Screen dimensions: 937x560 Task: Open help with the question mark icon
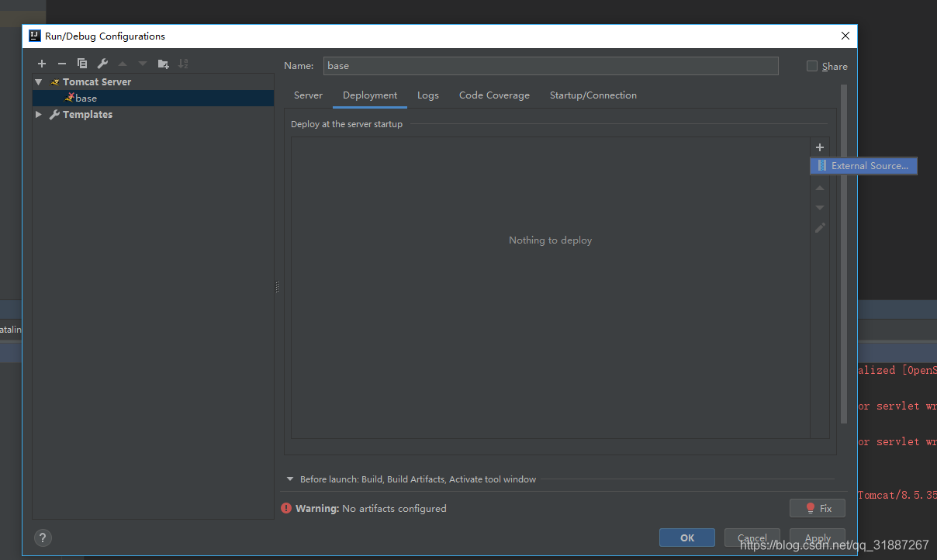(43, 537)
